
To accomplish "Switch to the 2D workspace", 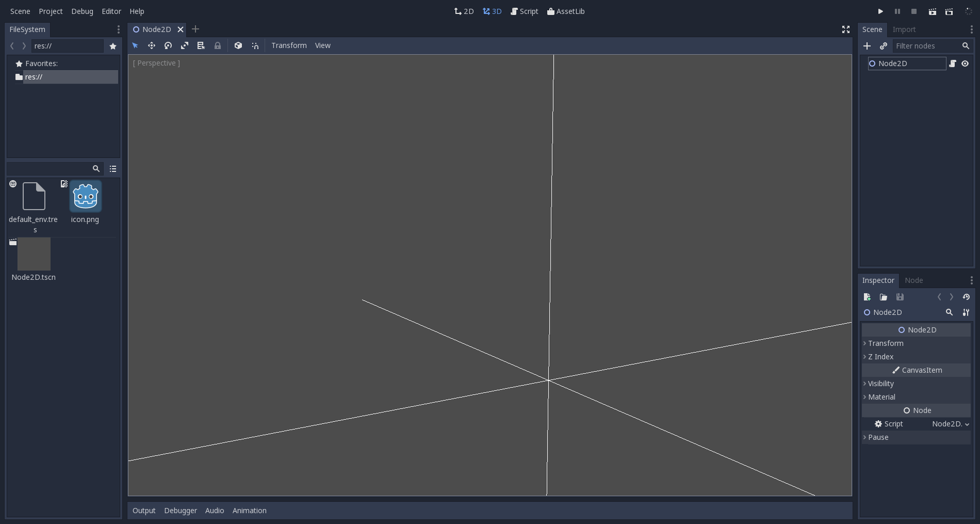I will [x=464, y=11].
